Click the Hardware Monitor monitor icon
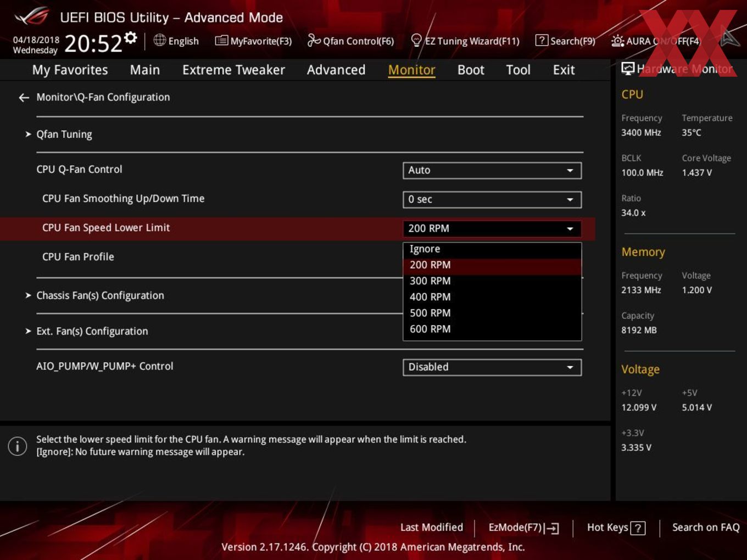Screen dimensions: 747x560 coord(628,69)
